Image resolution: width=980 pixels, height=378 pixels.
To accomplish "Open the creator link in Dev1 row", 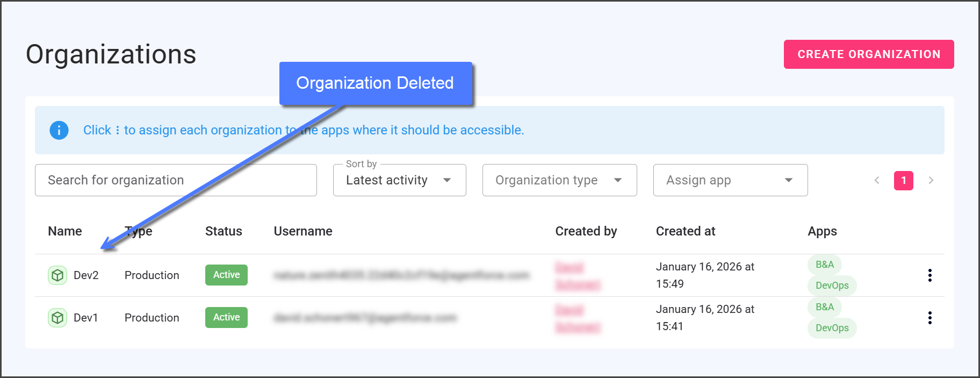I will pos(577,318).
